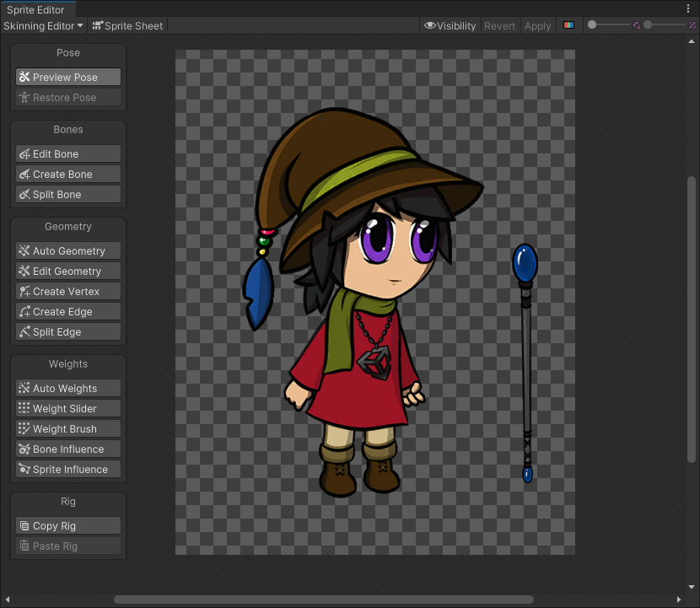Click the Copy Rig button
700x608 pixels.
[x=68, y=526]
